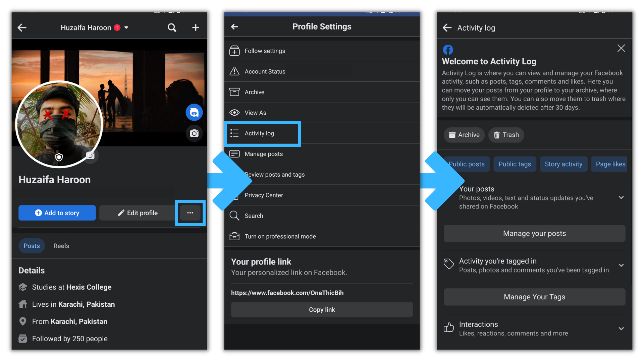The width and height of the screenshot is (644, 362).
Task: Switch to the Reels tab
Action: tap(61, 246)
